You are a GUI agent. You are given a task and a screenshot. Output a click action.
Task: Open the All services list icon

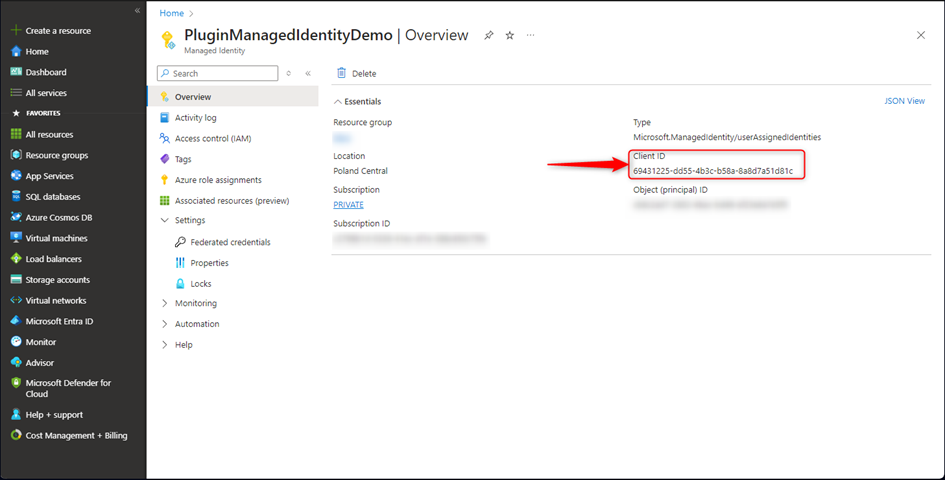coord(16,93)
